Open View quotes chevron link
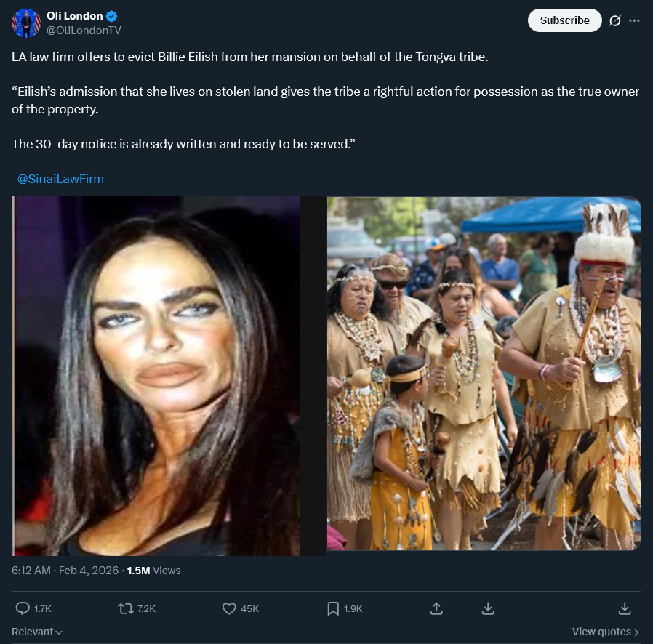Image resolution: width=653 pixels, height=644 pixels. [605, 632]
